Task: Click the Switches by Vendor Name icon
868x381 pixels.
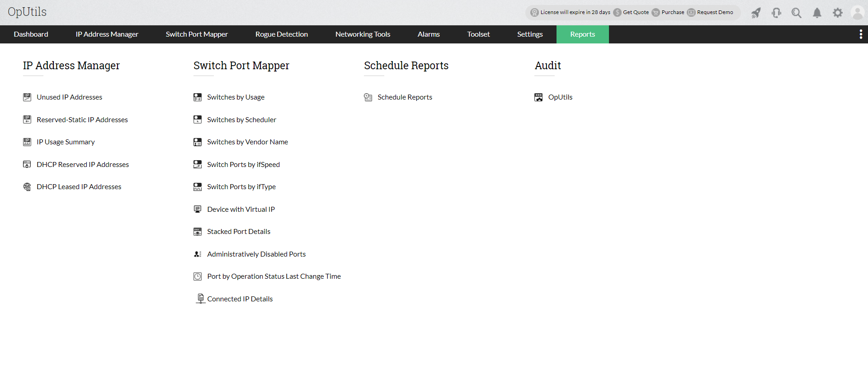Action: [x=198, y=142]
